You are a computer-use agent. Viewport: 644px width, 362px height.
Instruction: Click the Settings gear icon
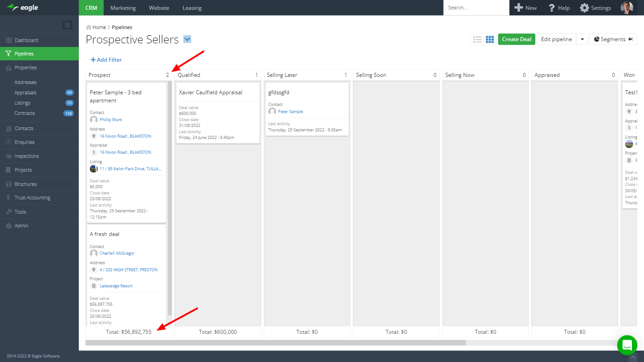(584, 8)
